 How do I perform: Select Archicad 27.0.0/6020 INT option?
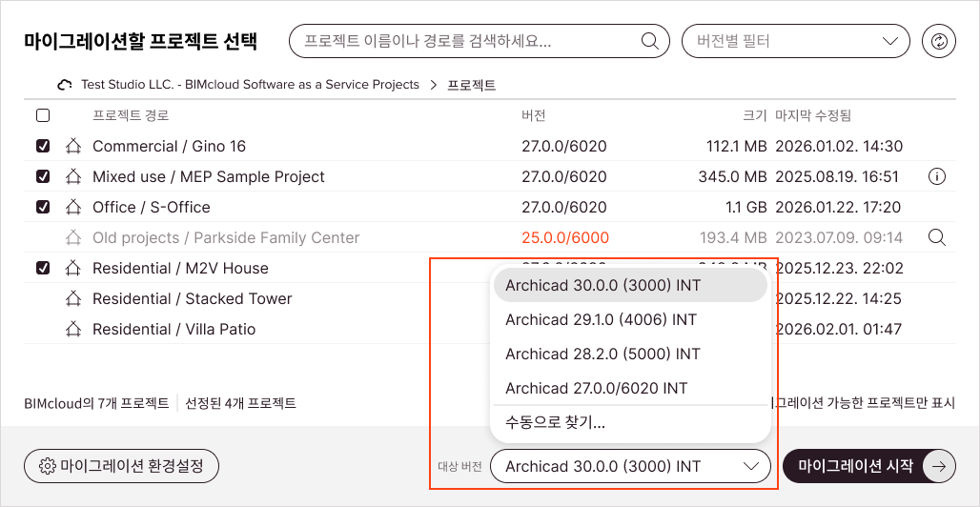631,388
